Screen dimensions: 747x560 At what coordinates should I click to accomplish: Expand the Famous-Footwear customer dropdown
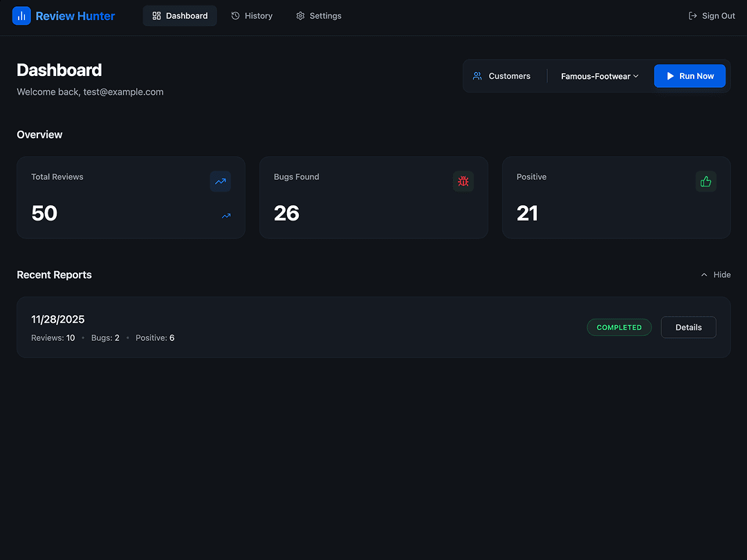(x=599, y=76)
